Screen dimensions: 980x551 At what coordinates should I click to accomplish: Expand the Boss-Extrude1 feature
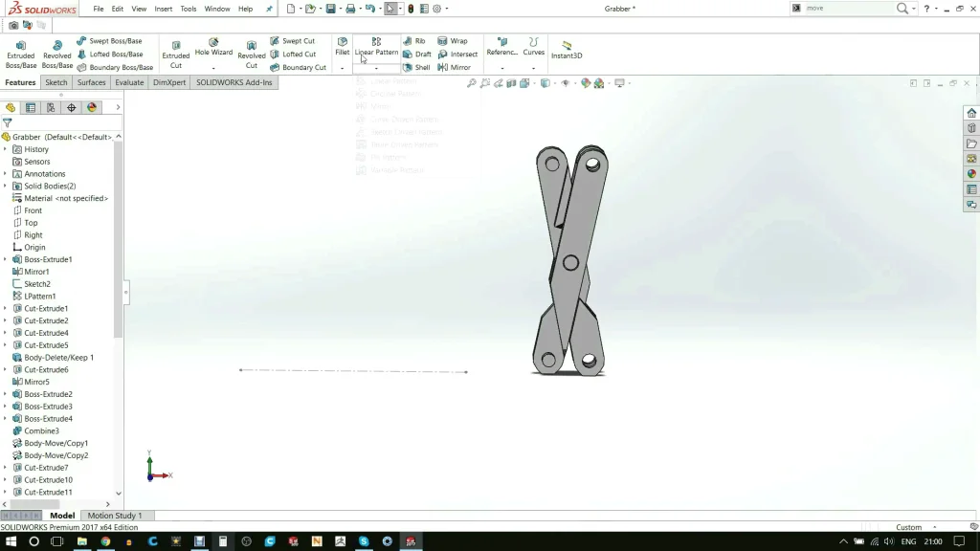[x=5, y=259]
